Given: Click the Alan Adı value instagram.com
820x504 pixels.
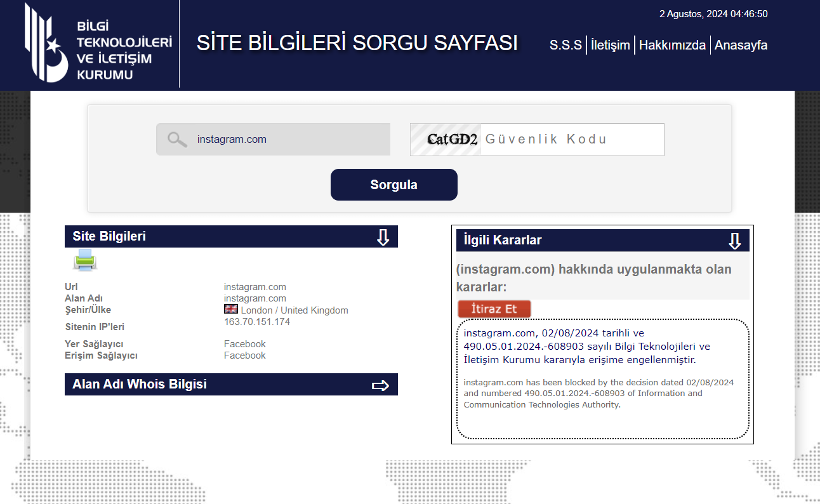Looking at the screenshot, I should [x=255, y=298].
